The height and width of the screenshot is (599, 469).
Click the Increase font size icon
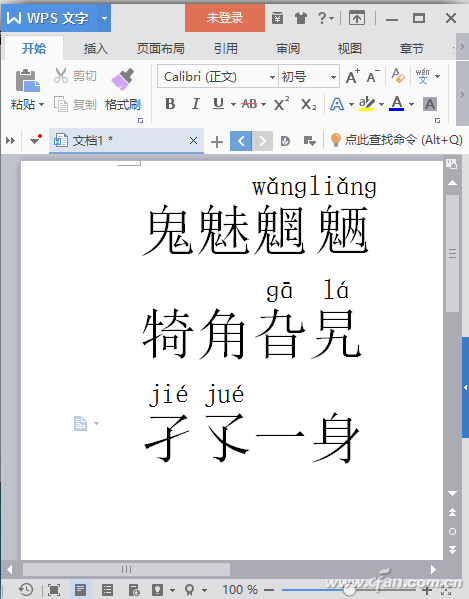point(353,76)
